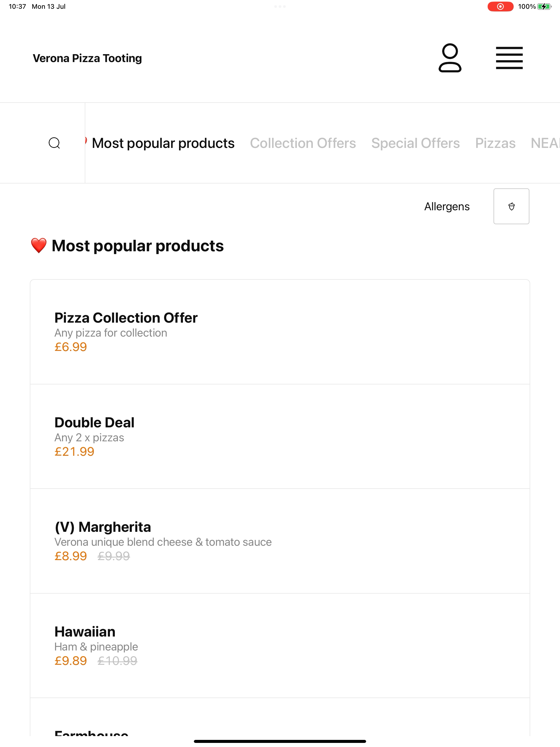Screen dimensions: 560x747
Task: Open the user account profile icon
Action: 450,58
